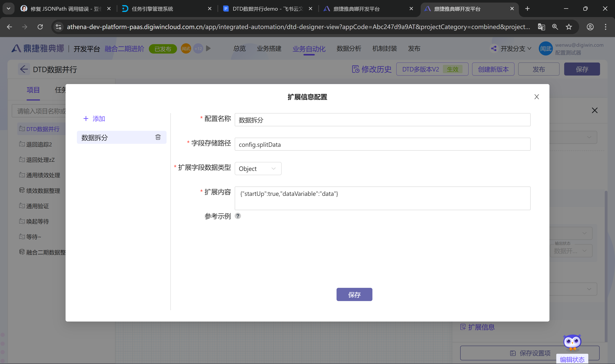
Task: Delete the 数据拆分 configuration with trash icon
Action: pyautogui.click(x=158, y=137)
